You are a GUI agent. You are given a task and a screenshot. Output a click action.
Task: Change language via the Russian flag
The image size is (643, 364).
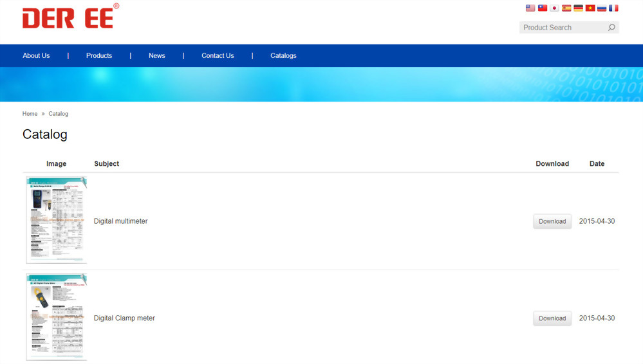tap(602, 8)
